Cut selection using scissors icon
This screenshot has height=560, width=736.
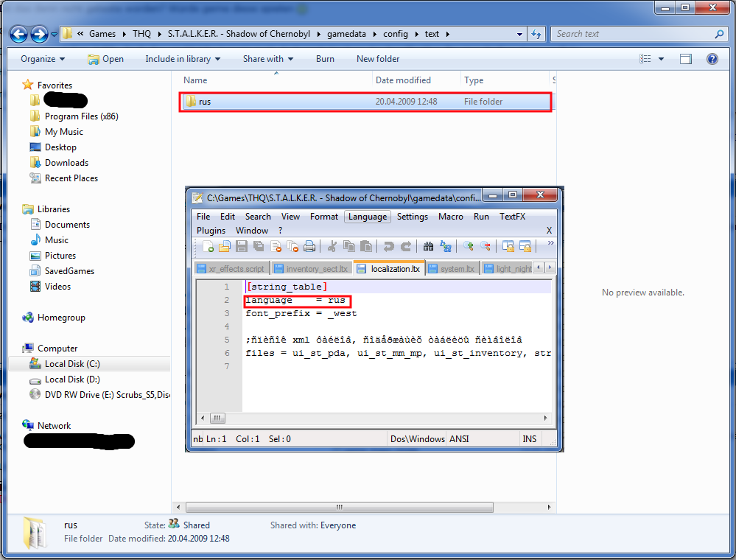[332, 246]
